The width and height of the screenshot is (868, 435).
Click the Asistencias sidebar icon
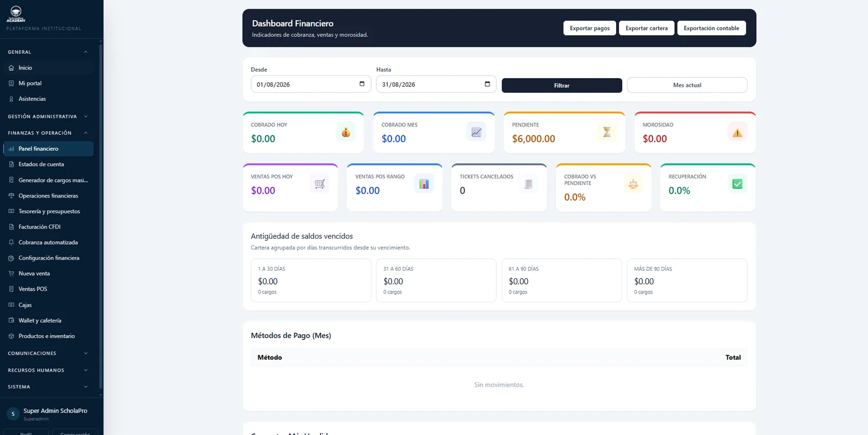coord(11,99)
